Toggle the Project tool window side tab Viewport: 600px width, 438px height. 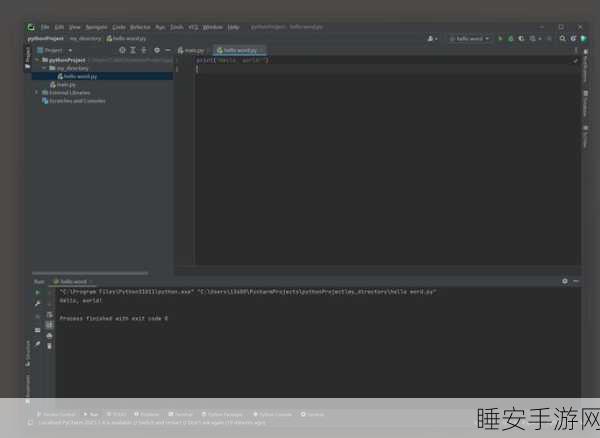click(28, 58)
